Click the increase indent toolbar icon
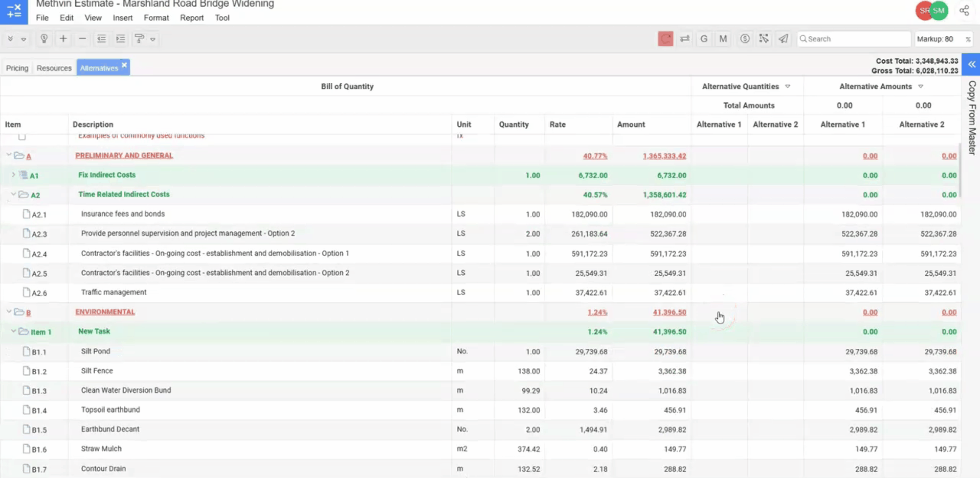Image resolution: width=980 pixels, height=478 pixels. 120,39
